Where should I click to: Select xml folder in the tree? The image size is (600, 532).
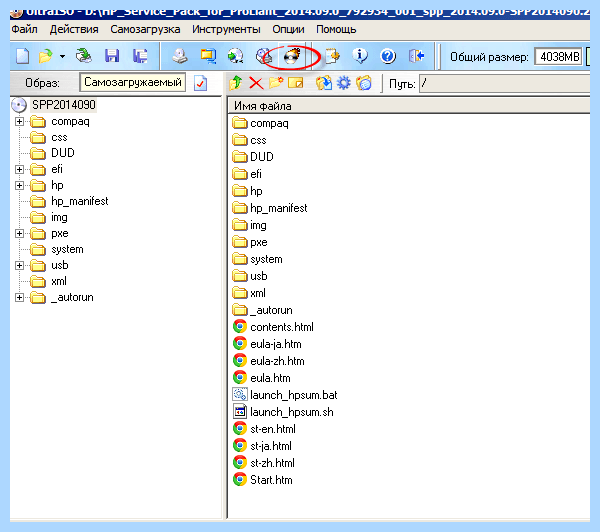click(59, 281)
